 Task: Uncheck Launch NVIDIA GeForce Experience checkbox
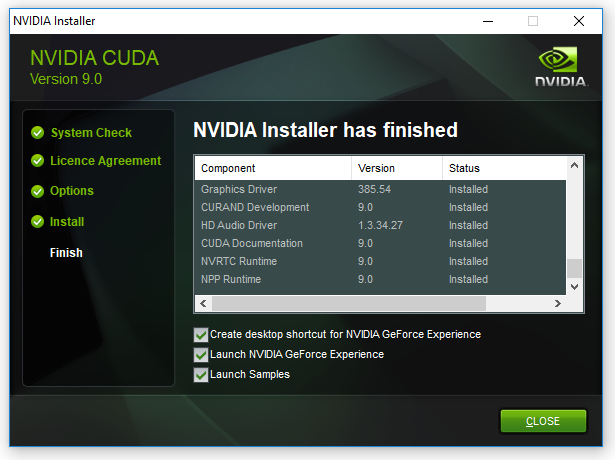(x=201, y=355)
